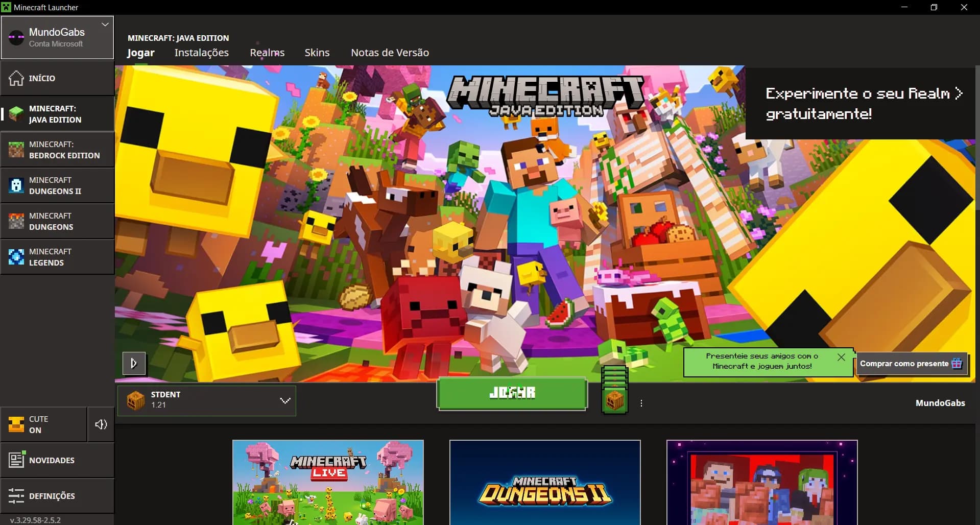Open the Notas de Versão tab
The width and height of the screenshot is (980, 525).
point(389,53)
